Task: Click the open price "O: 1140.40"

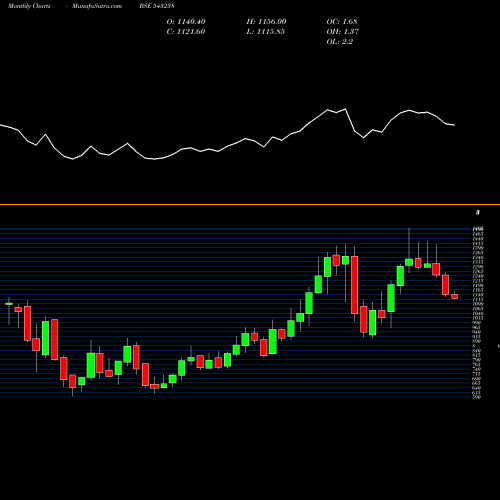Action: tap(186, 22)
